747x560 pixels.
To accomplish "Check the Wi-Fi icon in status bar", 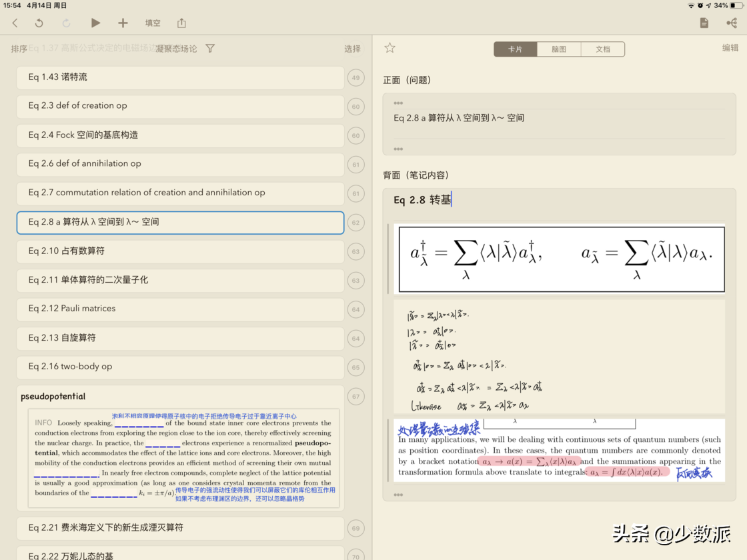I will tap(691, 5).
